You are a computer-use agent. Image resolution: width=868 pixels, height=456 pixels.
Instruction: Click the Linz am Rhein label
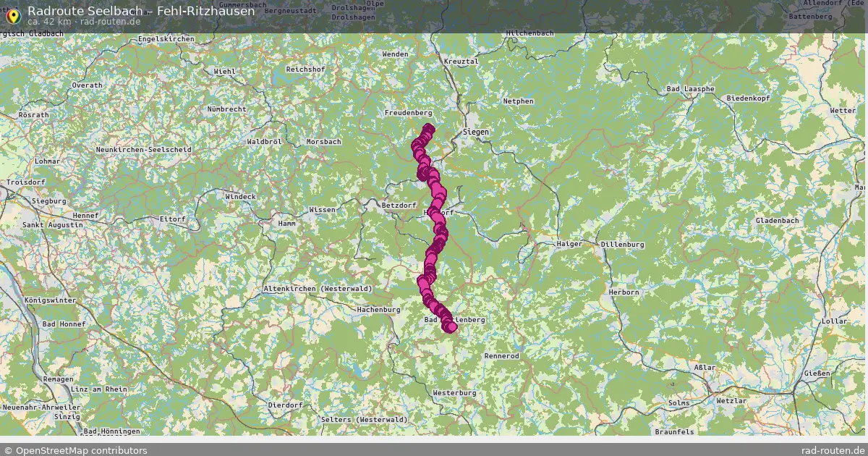tap(98, 389)
